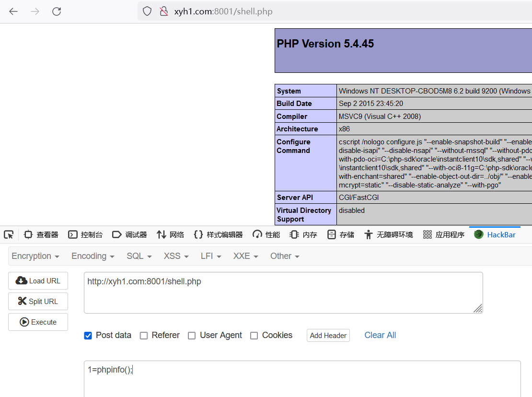
Task: Click the browser address bar URL
Action: tap(223, 12)
